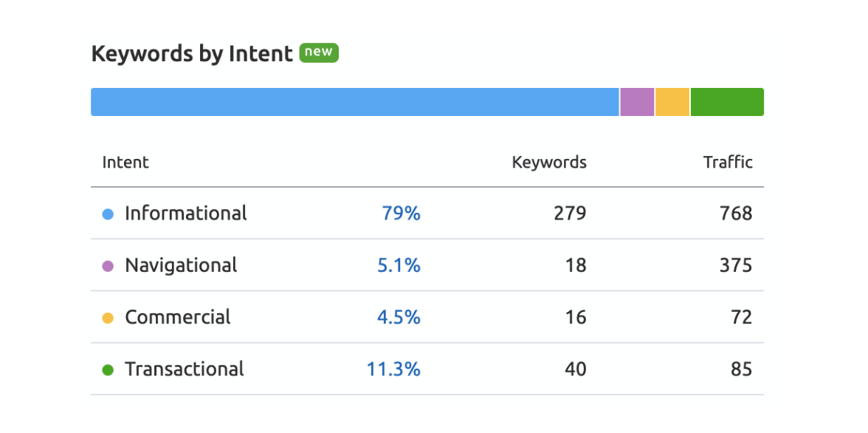This screenshot has width=868, height=433.
Task: Click the blue Informational dot icon
Action: 108,214
